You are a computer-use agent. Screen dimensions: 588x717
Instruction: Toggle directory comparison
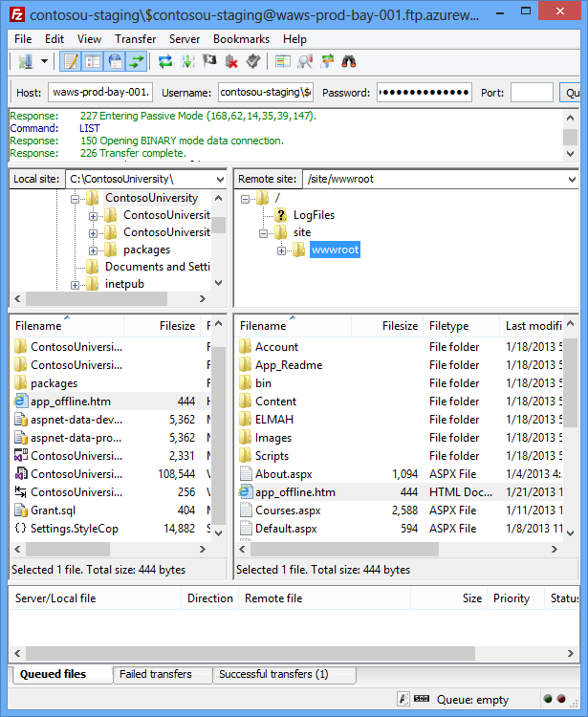tap(304, 61)
